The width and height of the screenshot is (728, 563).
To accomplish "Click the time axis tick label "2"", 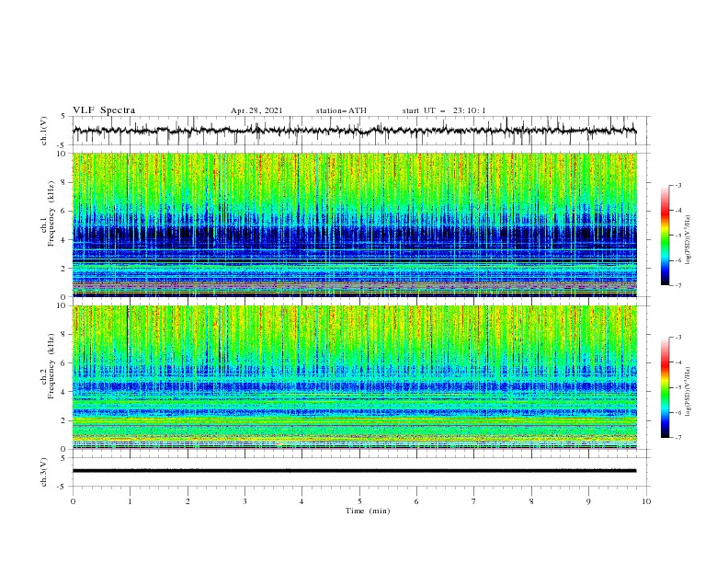I will [x=188, y=501].
